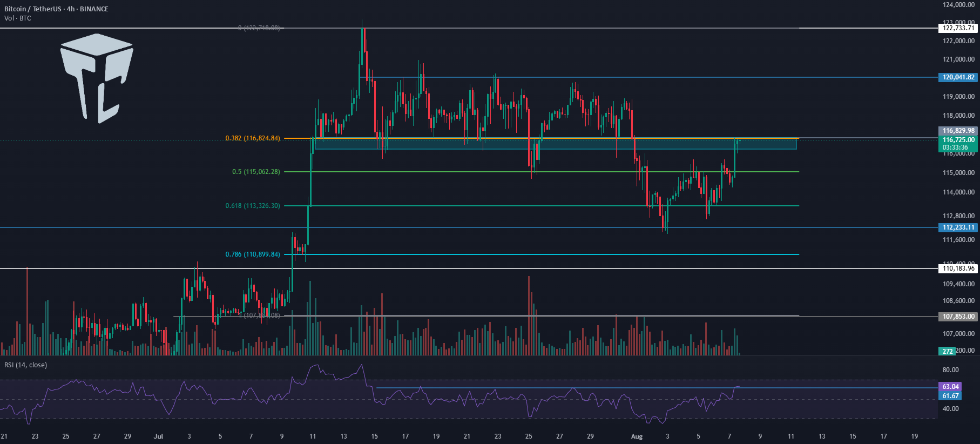Click the Vol · BTC indicator label
This screenshot has width=980, height=444.
point(18,18)
